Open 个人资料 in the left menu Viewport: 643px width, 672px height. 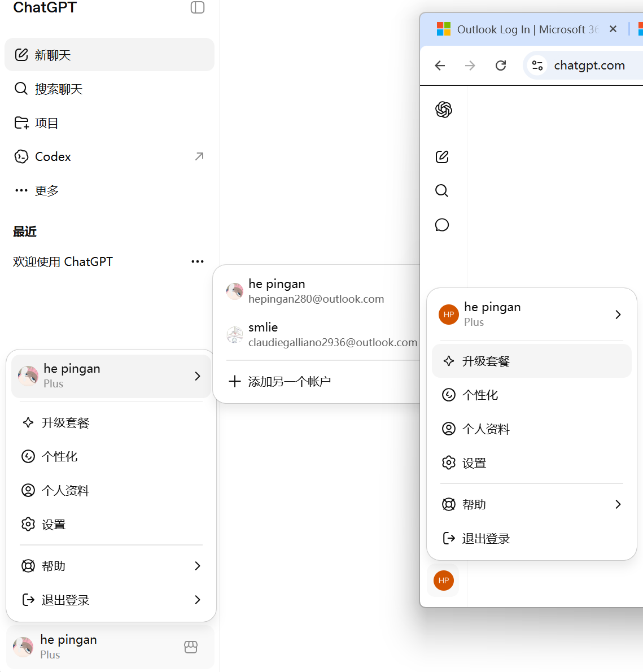pos(111,490)
